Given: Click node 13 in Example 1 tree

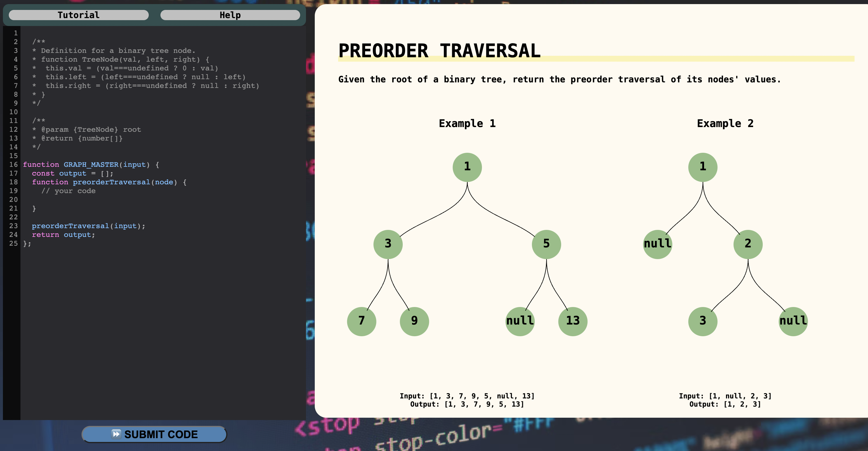Looking at the screenshot, I should coord(573,321).
